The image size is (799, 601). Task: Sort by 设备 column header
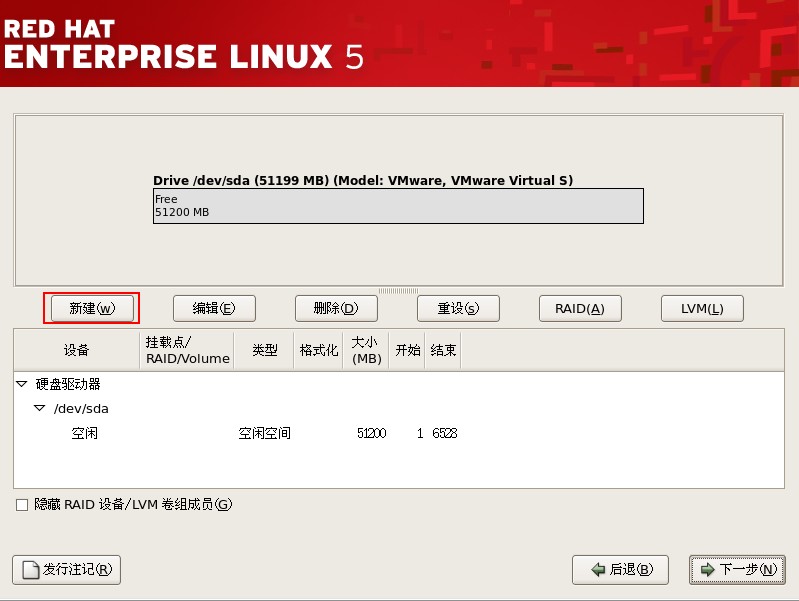tap(76, 350)
